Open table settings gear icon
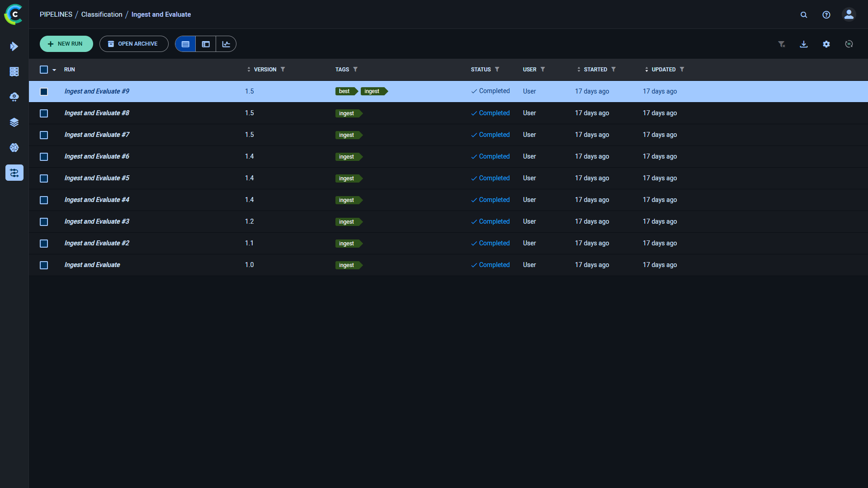Viewport: 868px width, 488px height. (x=826, y=44)
